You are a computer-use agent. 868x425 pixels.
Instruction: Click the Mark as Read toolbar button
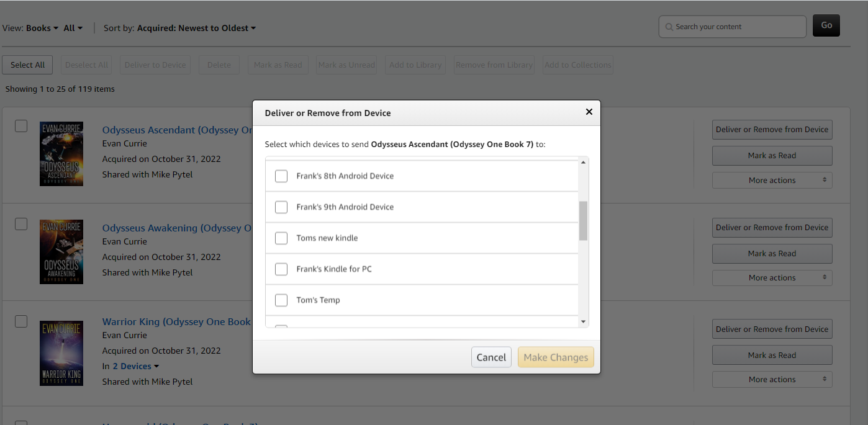278,65
